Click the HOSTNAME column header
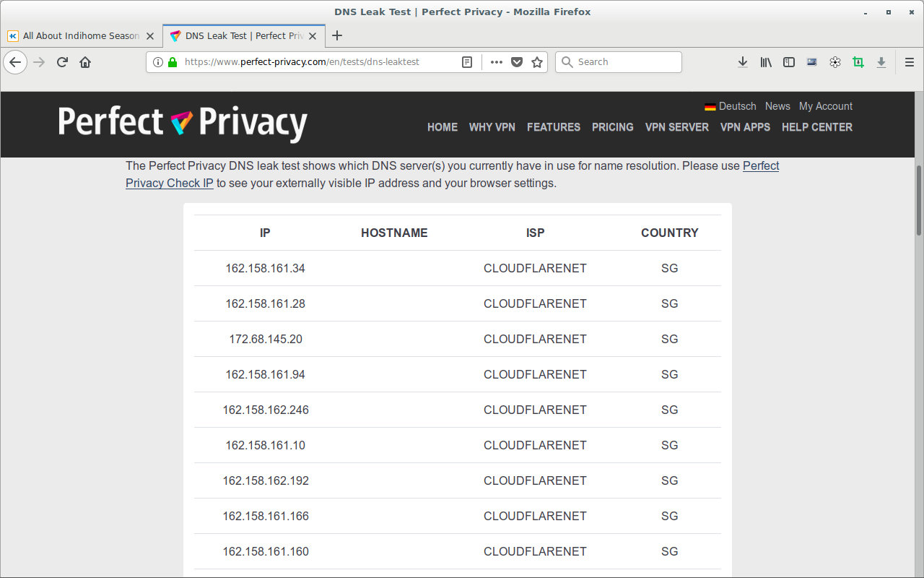The width and height of the screenshot is (924, 578). coord(394,233)
